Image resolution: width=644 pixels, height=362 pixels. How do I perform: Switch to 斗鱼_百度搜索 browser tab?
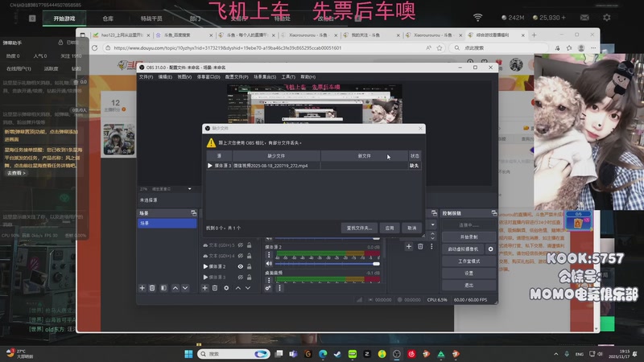[x=184, y=35]
